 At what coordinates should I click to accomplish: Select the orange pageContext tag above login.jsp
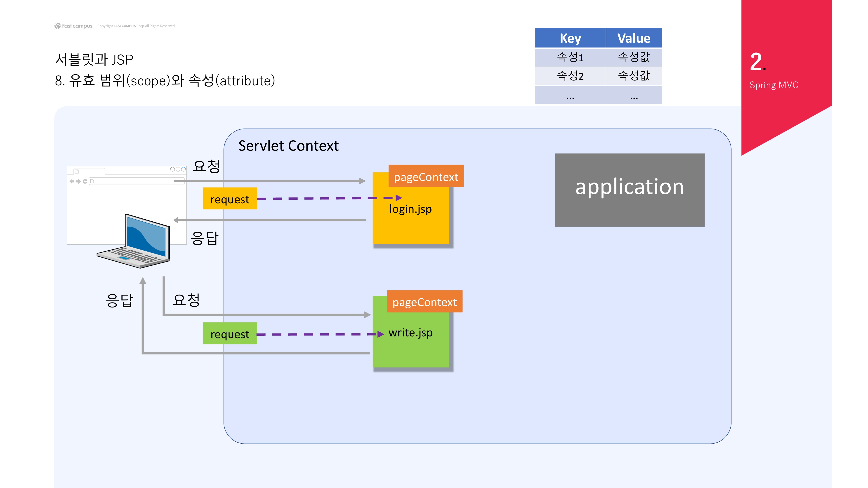click(426, 176)
